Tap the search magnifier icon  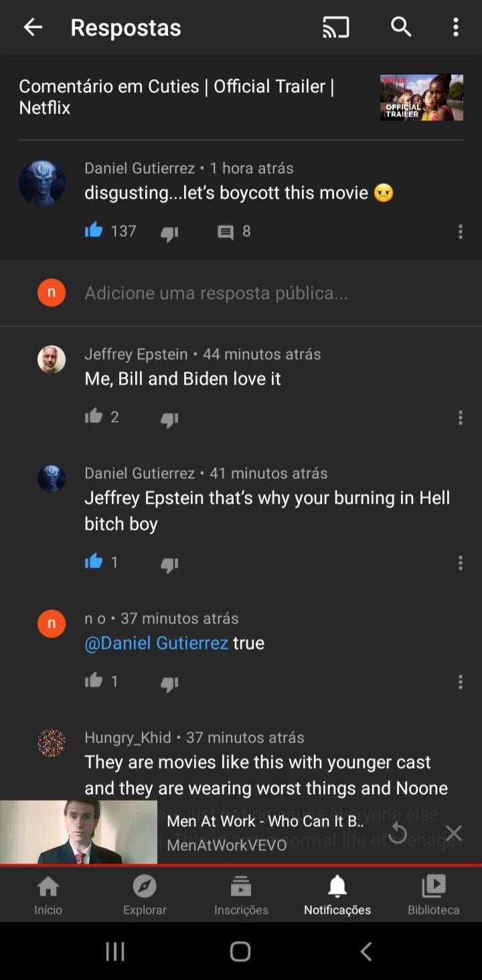(401, 27)
